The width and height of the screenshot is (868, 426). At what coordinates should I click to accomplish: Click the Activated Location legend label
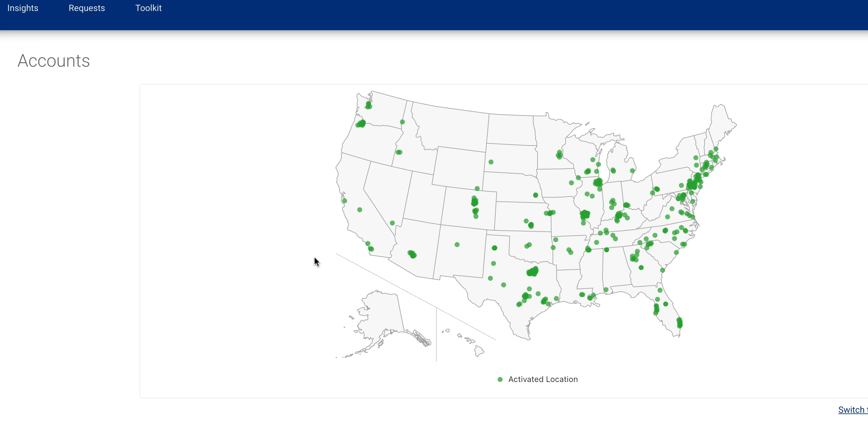point(543,379)
